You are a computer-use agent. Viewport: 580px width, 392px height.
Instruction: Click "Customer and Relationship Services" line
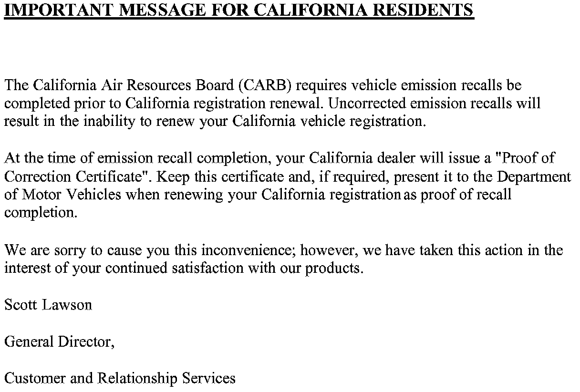coord(120,379)
